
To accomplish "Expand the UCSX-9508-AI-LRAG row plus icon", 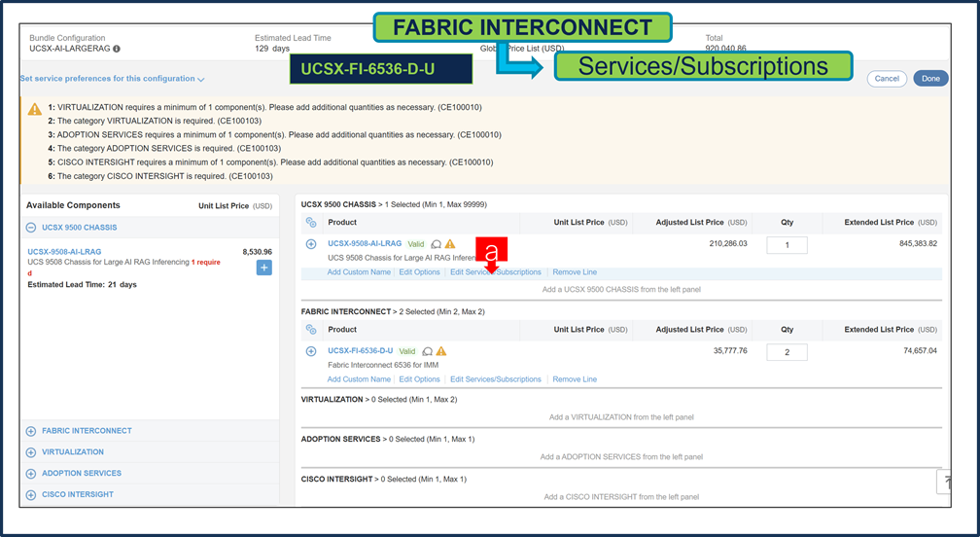I will [311, 244].
